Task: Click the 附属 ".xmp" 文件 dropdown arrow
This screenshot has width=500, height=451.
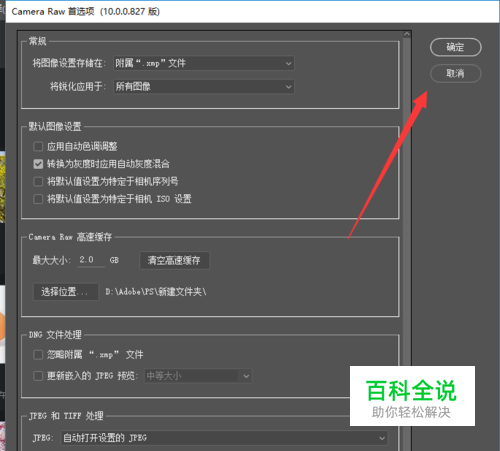Action: [288, 63]
